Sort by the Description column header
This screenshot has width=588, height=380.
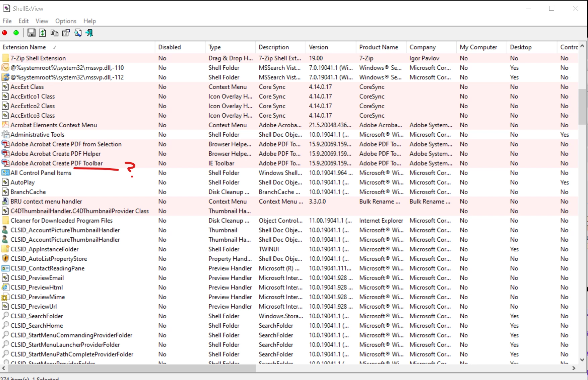coord(280,47)
